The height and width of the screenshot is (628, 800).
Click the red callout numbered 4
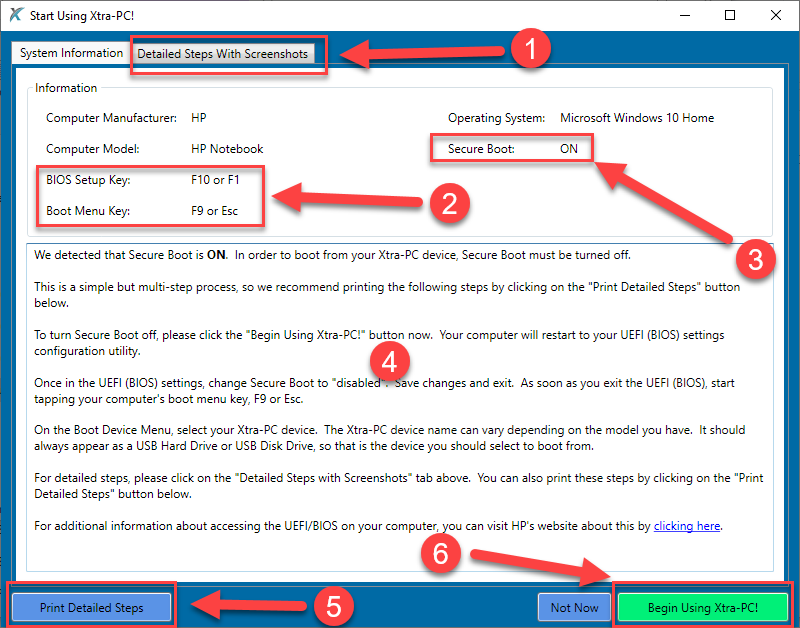[390, 361]
